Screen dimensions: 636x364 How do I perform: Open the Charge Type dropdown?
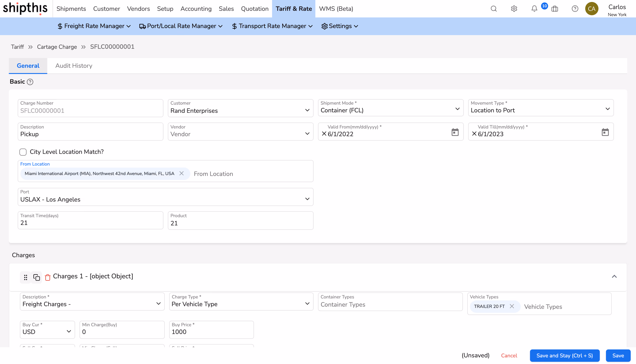[x=241, y=302]
